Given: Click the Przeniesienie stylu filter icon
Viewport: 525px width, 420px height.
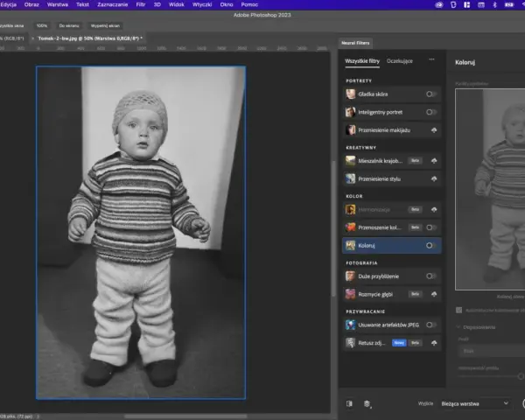Looking at the screenshot, I should click(350, 178).
